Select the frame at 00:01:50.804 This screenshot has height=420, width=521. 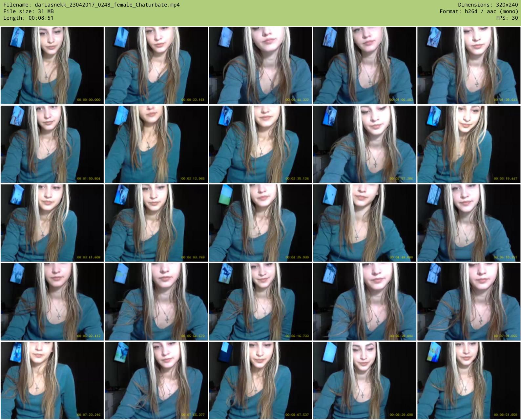click(x=52, y=144)
